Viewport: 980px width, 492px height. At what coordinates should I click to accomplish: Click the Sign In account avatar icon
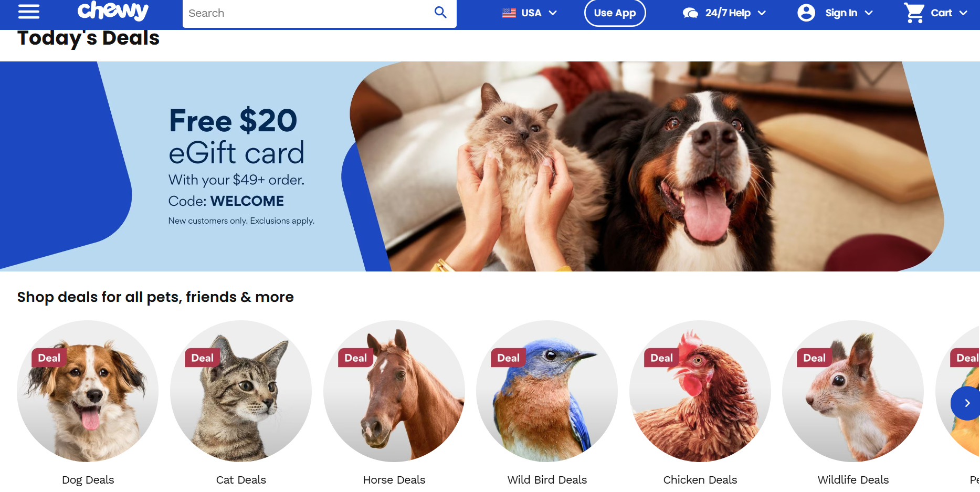tap(806, 13)
